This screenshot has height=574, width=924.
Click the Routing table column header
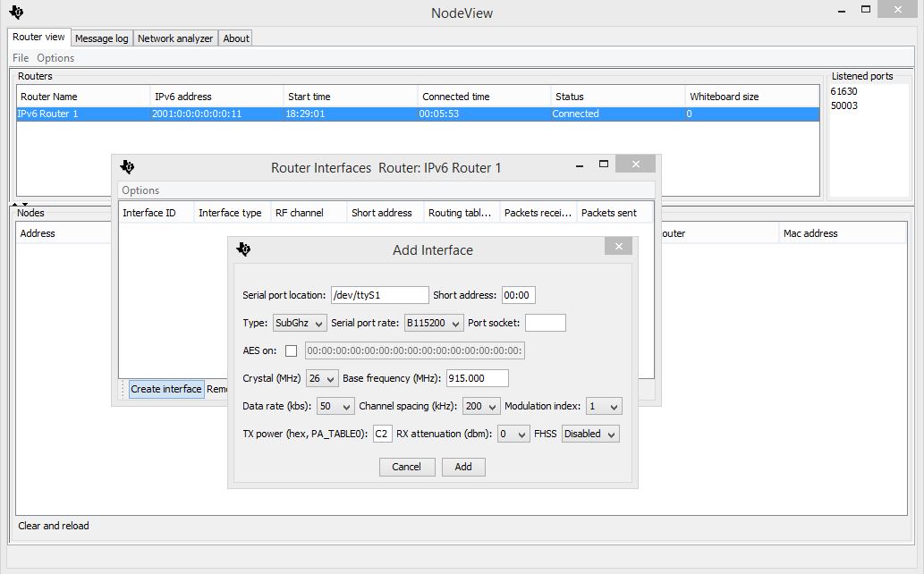click(x=462, y=213)
